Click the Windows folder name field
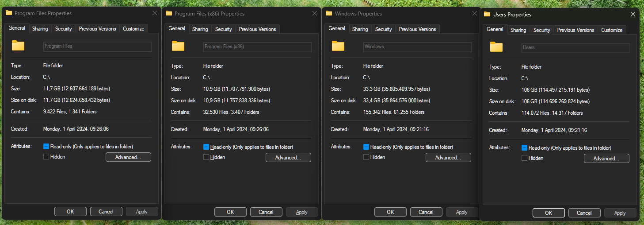This screenshot has width=644, height=225. (x=418, y=47)
